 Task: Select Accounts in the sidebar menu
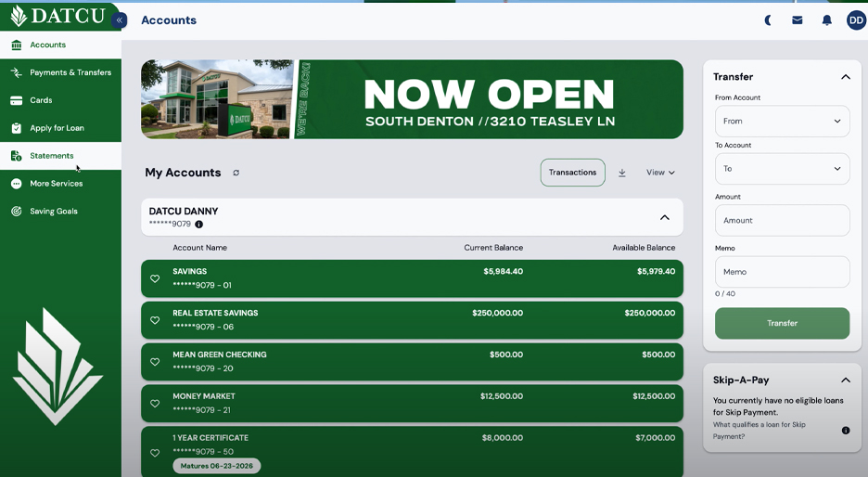pyautogui.click(x=61, y=45)
